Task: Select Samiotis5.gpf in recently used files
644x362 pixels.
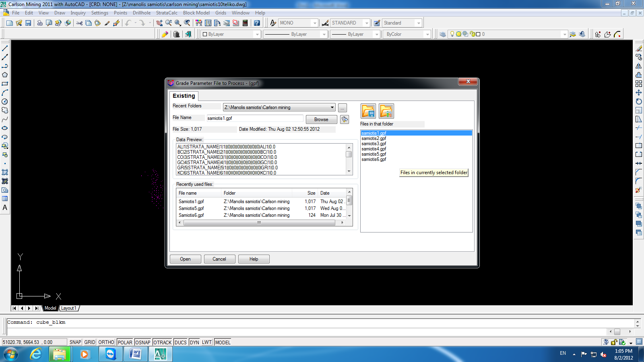Action: 191,208
